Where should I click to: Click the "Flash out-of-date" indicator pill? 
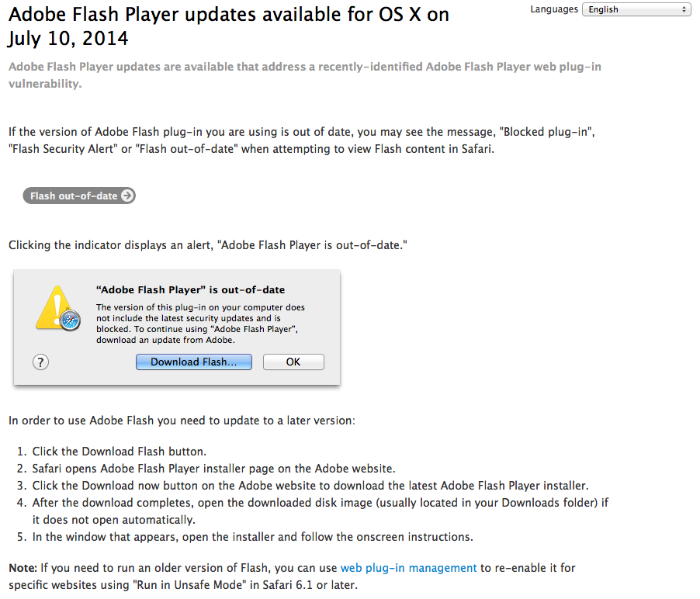(78, 196)
